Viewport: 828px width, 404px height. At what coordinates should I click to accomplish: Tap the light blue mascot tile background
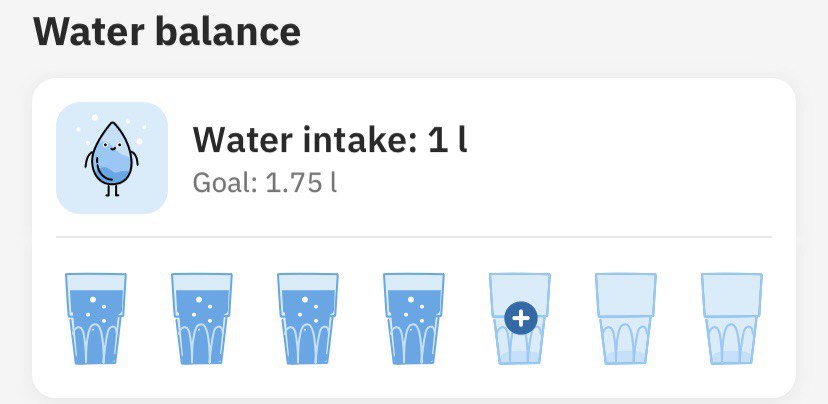(112, 158)
